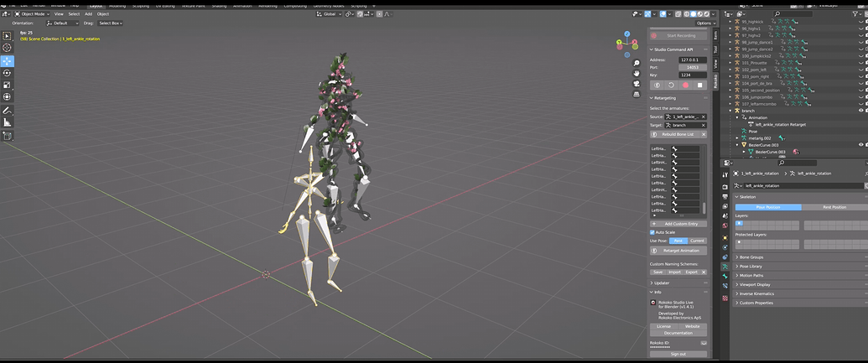Select the Annotate tool
The height and width of the screenshot is (363, 868).
(8, 111)
